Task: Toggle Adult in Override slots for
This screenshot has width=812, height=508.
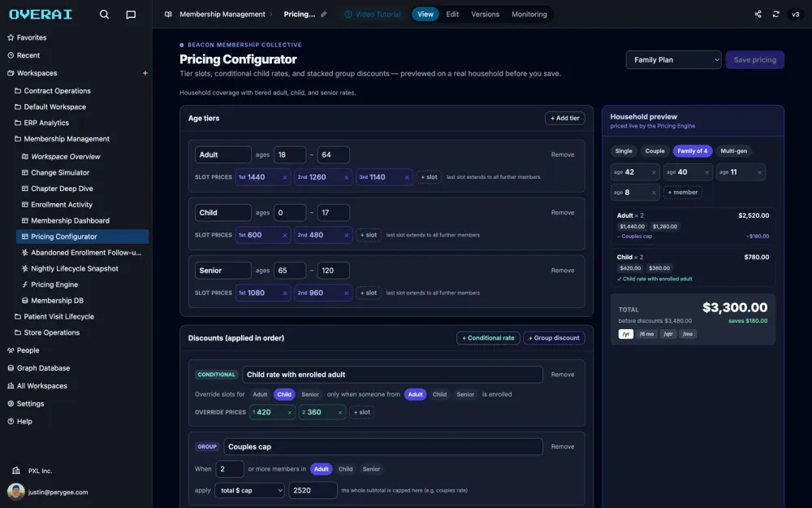Action: tap(260, 394)
